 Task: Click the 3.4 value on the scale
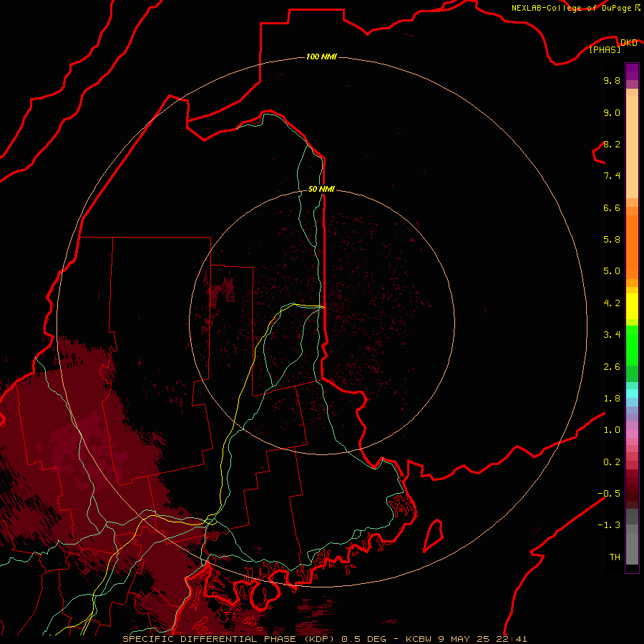(x=612, y=335)
